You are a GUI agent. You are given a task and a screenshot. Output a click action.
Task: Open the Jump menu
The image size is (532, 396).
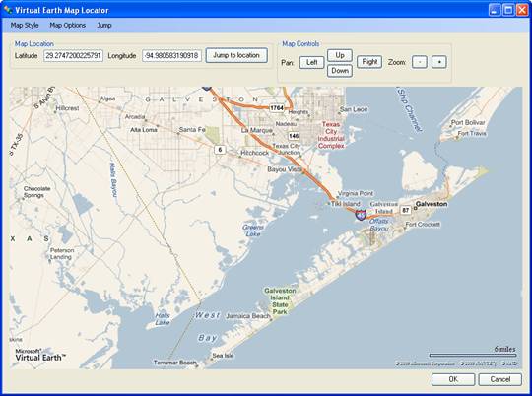pos(104,25)
